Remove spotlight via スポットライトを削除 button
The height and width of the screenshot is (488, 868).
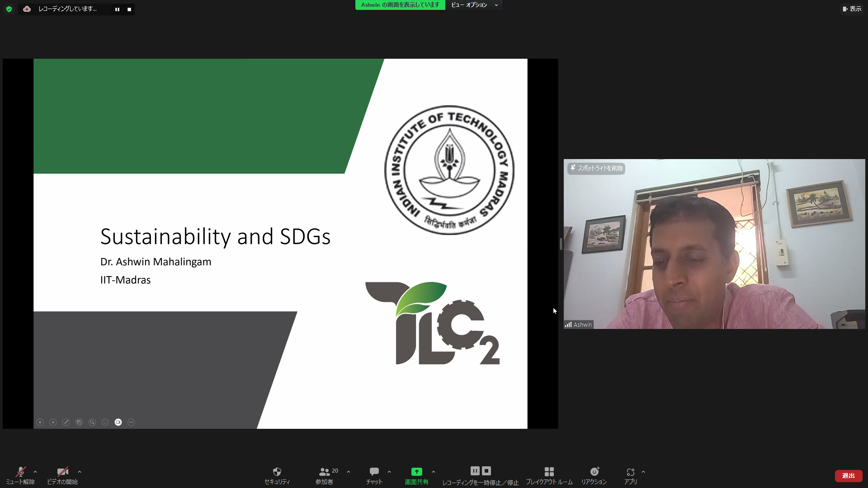point(595,169)
